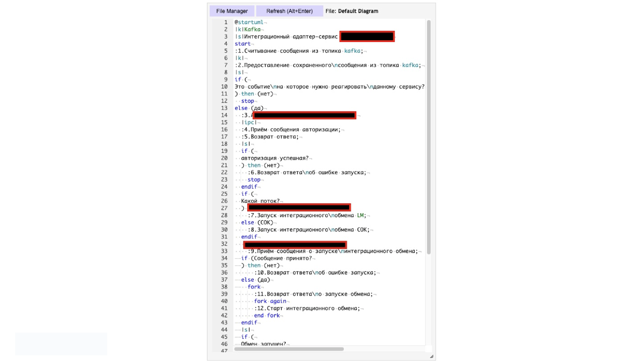Screen dimensions: 644x362
Task: Click the horizontal scrollbar under the code
Action: point(289,349)
